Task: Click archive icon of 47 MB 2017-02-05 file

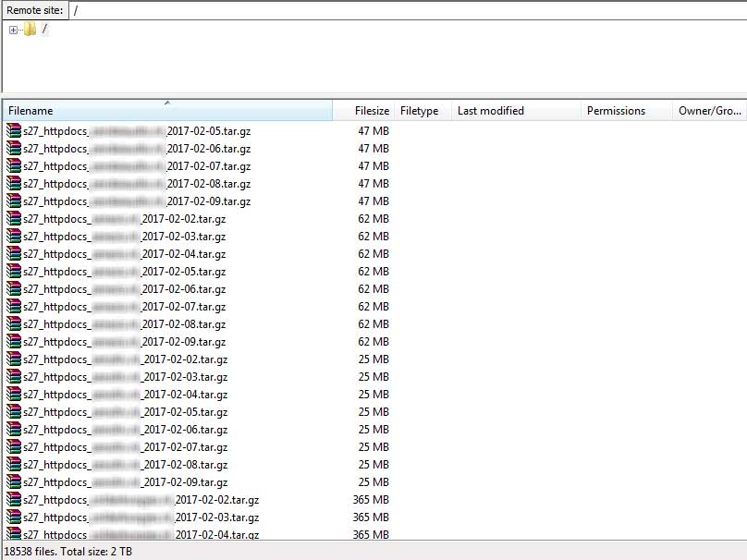Action: 13,131
